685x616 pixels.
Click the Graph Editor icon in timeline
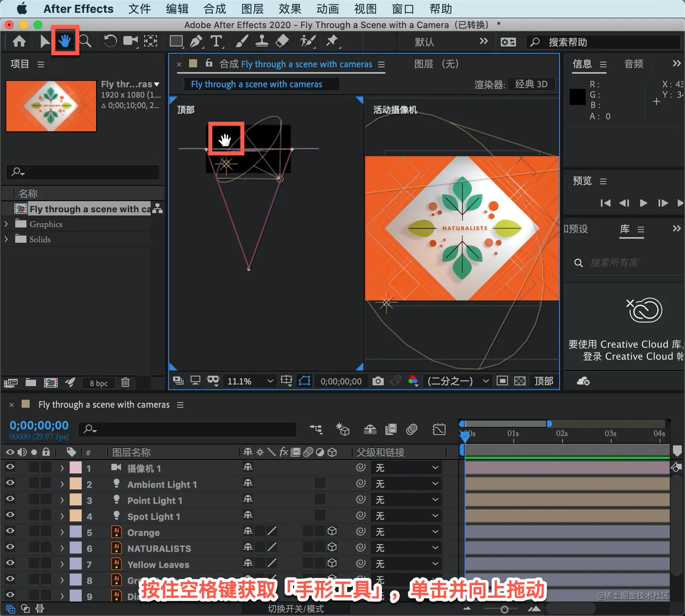tap(439, 429)
